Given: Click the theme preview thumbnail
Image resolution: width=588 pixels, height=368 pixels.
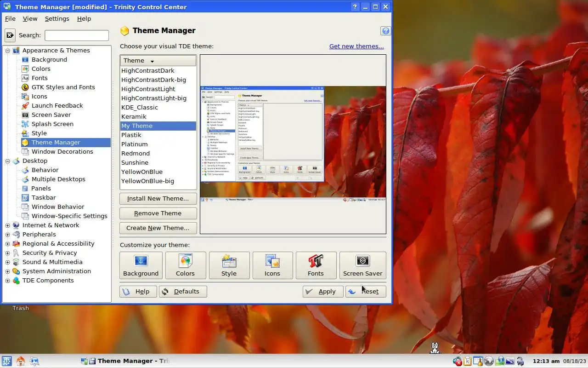Looking at the screenshot, I should [x=293, y=144].
